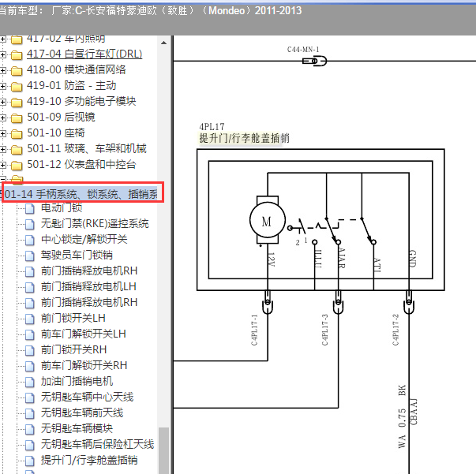Select 501-09 后视镜 in tree
Viewport: 476px width, 474px height.
click(61, 118)
